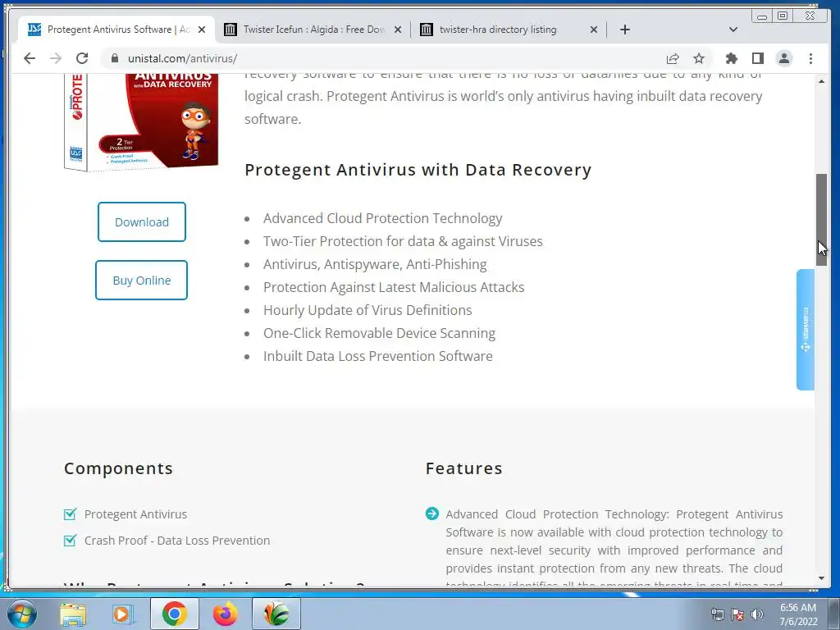Click 'One-Click Removable Device Scanning' bullet
840x630 pixels.
click(379, 333)
